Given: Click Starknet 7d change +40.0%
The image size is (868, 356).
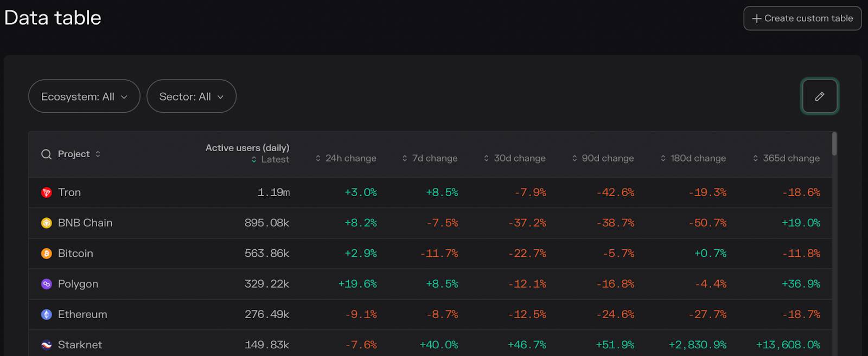Looking at the screenshot, I should [x=439, y=345].
